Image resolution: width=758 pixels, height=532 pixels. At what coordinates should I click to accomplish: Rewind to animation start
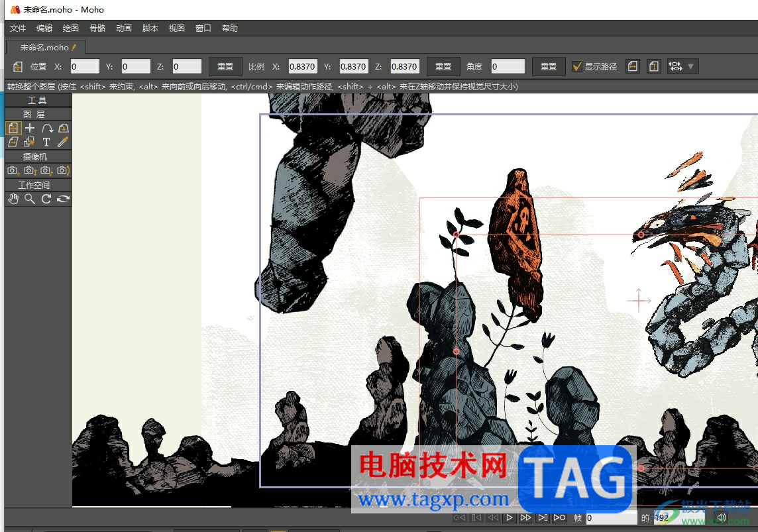(459, 517)
